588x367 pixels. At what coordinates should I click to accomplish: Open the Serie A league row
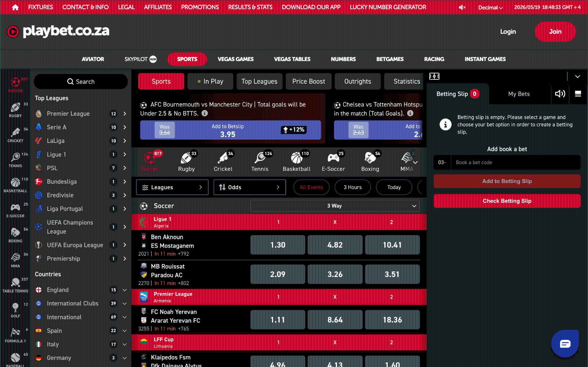(82, 127)
